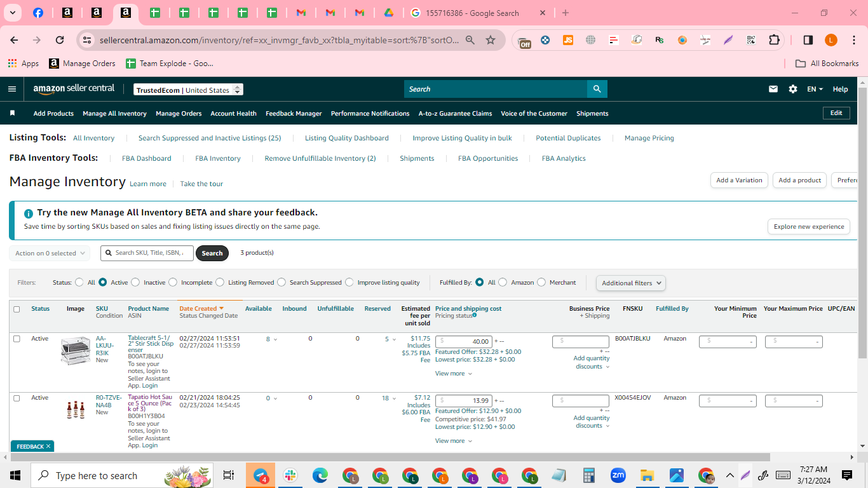Expand the Available 8 chevron for Tablecraft
Viewport: 868px width, 488px height.
pos(275,339)
